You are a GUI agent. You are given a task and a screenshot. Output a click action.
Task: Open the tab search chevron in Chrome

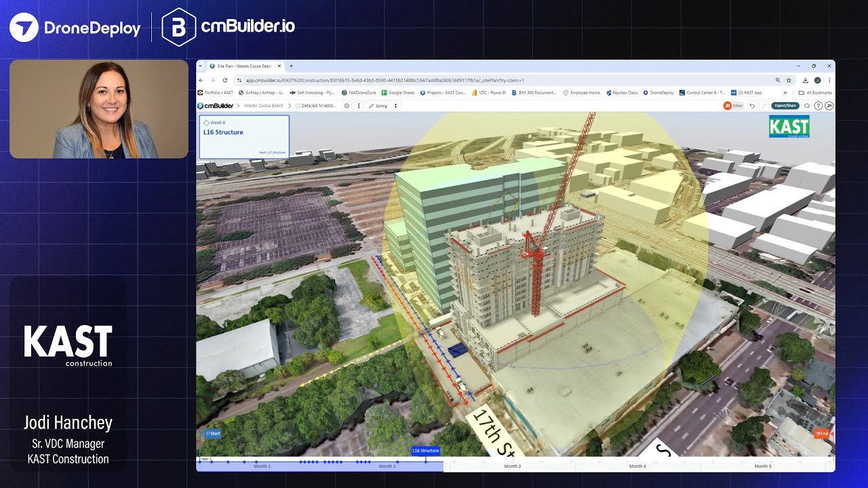click(200, 66)
